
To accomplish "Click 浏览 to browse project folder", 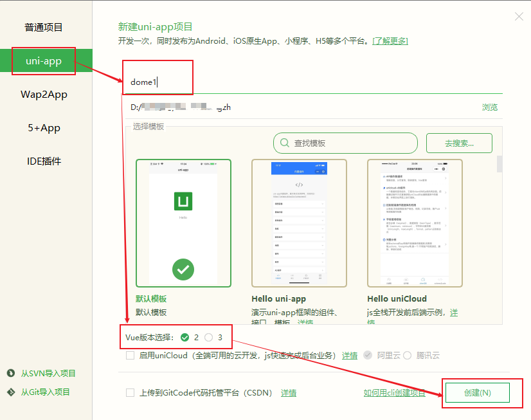I will [490, 107].
